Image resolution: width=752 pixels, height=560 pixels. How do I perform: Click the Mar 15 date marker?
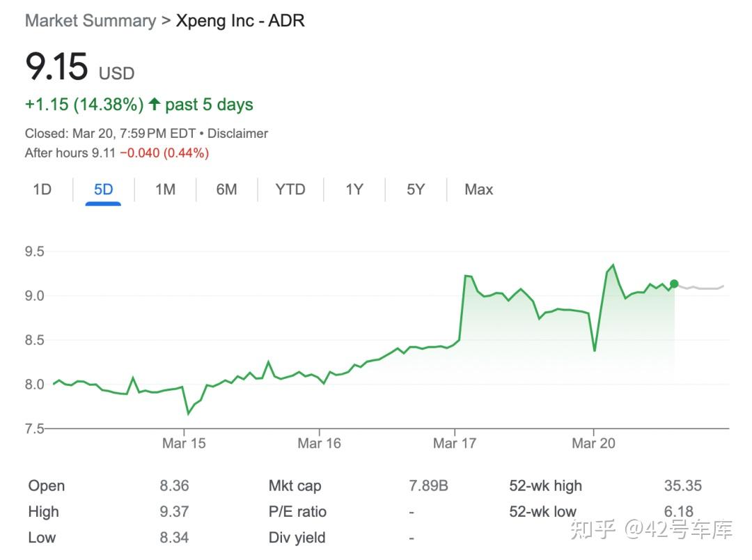[x=184, y=443]
